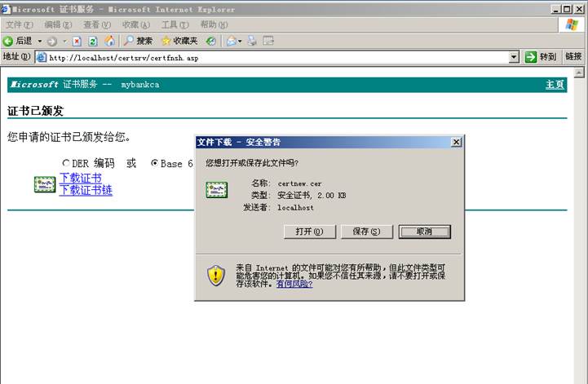Click the 证书已颁发 heading

click(35, 111)
